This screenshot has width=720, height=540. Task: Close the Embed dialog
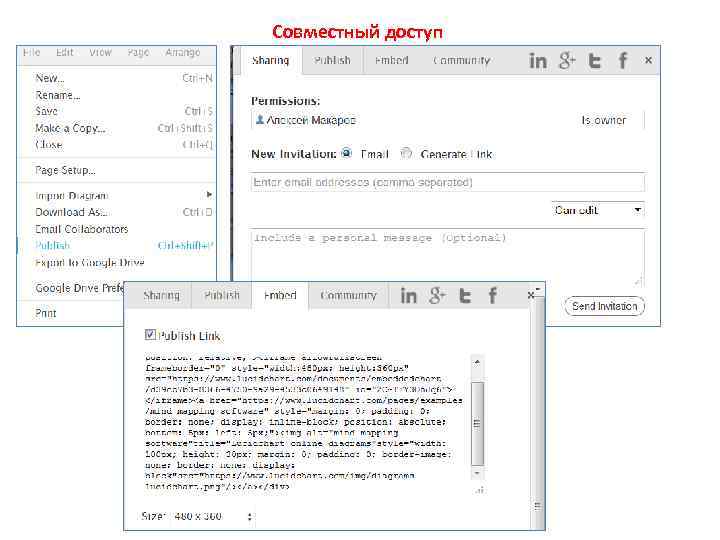[531, 295]
